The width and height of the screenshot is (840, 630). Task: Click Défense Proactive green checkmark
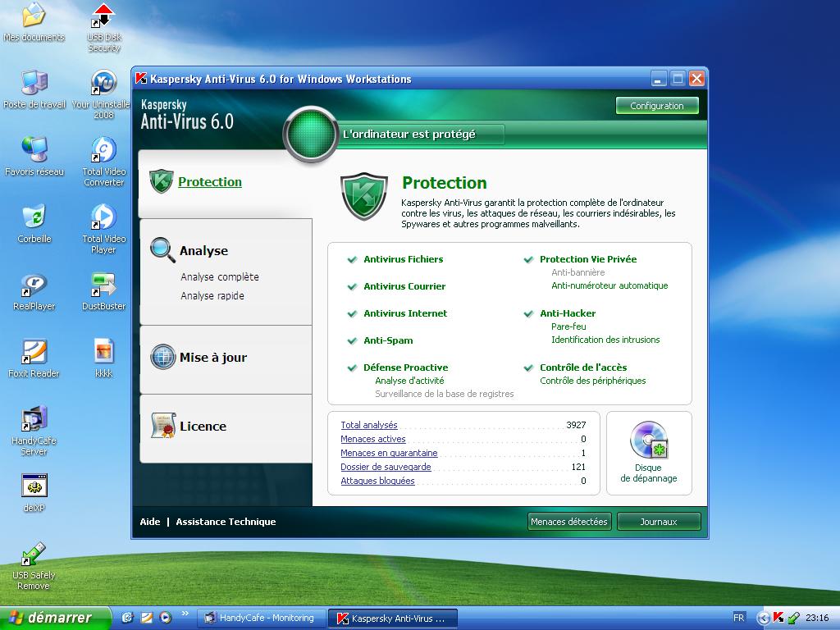point(352,367)
